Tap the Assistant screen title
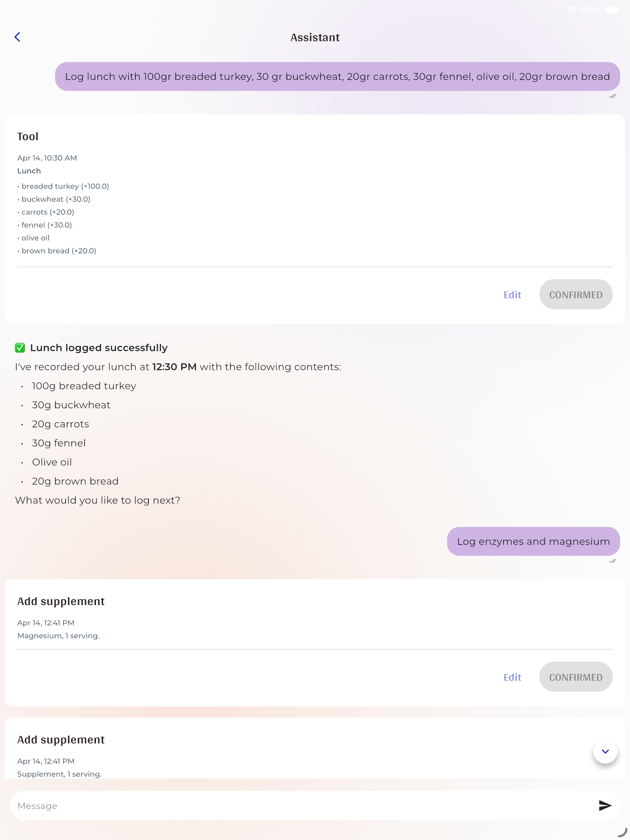The width and height of the screenshot is (630, 840). (x=315, y=37)
